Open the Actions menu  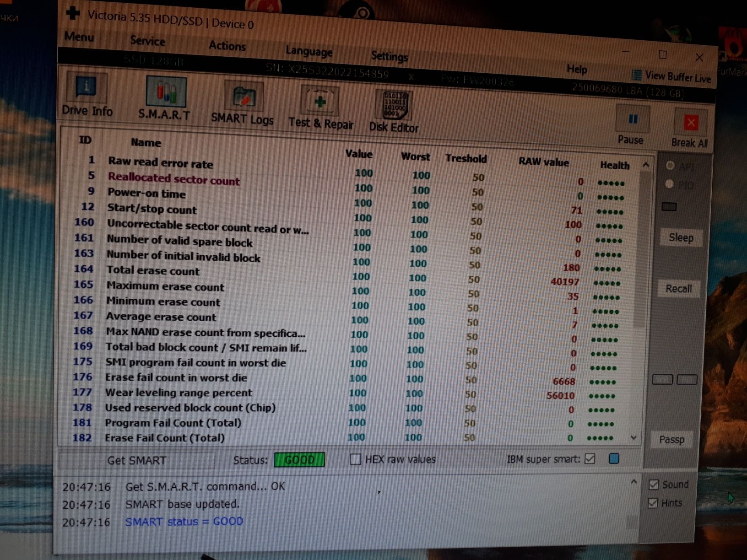point(227,46)
